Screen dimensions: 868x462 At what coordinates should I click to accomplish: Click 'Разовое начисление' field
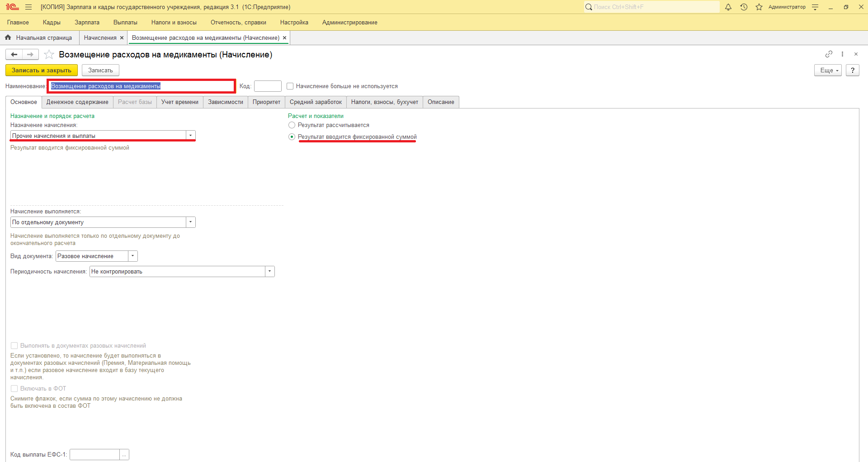[92, 256]
